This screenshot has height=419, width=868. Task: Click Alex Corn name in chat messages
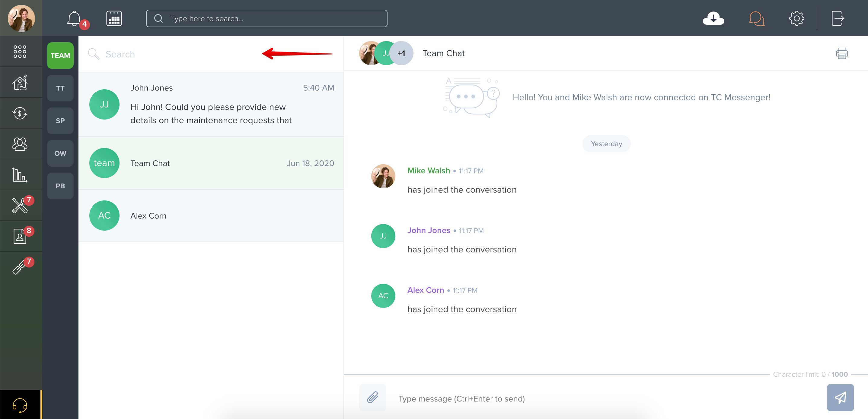(x=426, y=290)
